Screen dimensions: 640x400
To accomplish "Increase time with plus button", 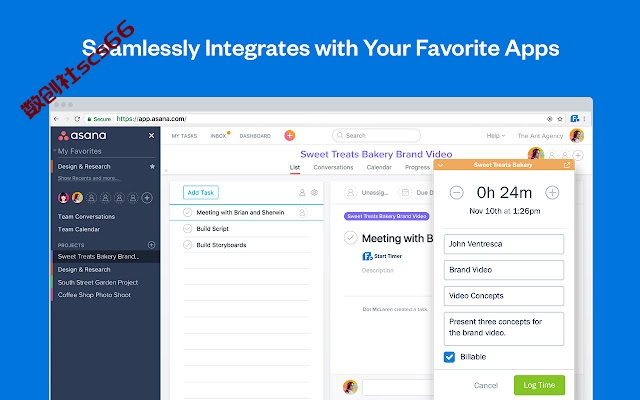I will pos(552,193).
